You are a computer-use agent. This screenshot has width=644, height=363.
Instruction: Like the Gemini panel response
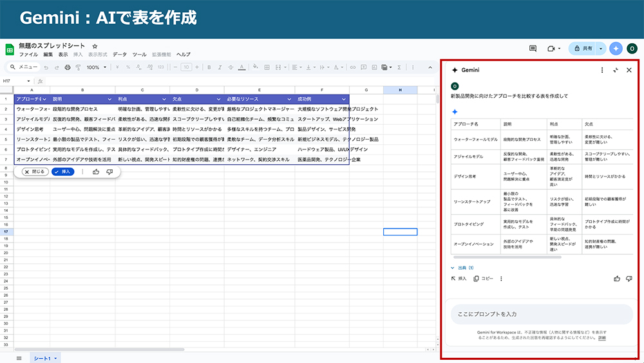point(617,279)
